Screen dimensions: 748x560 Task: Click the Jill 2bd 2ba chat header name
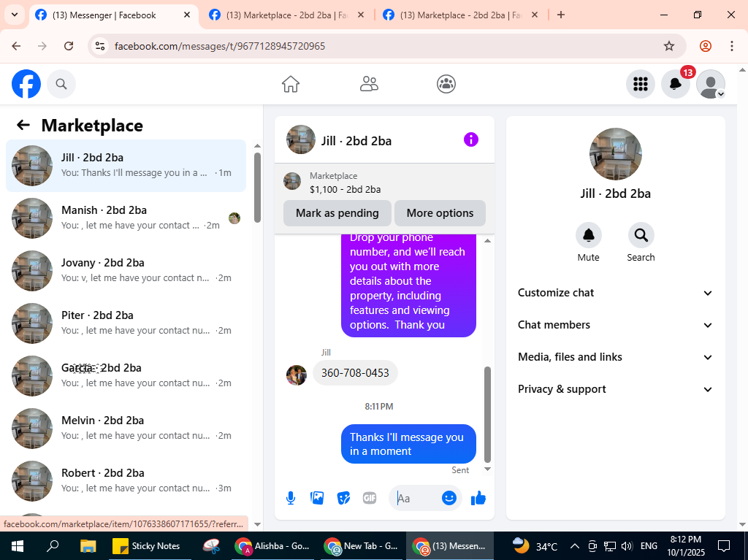pos(356,141)
